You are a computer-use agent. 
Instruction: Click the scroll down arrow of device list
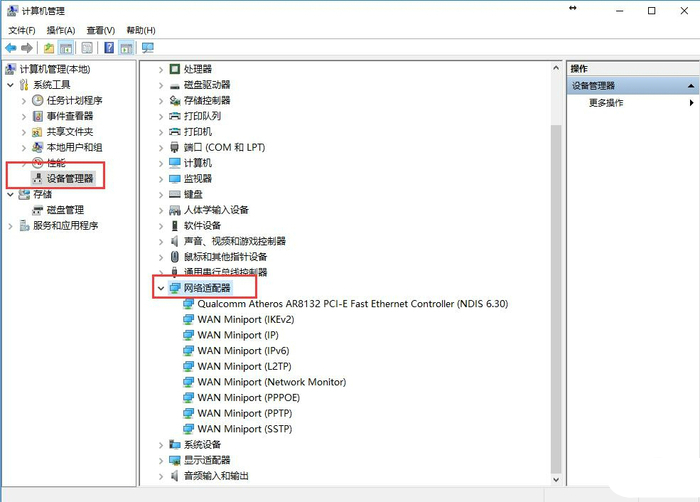coord(556,480)
